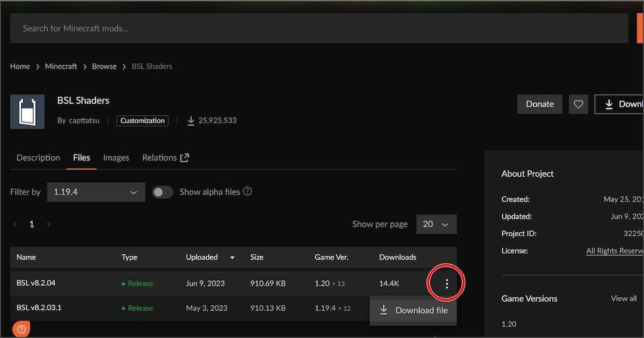Click the Name column header
This screenshot has height=338, width=644.
pyautogui.click(x=26, y=257)
